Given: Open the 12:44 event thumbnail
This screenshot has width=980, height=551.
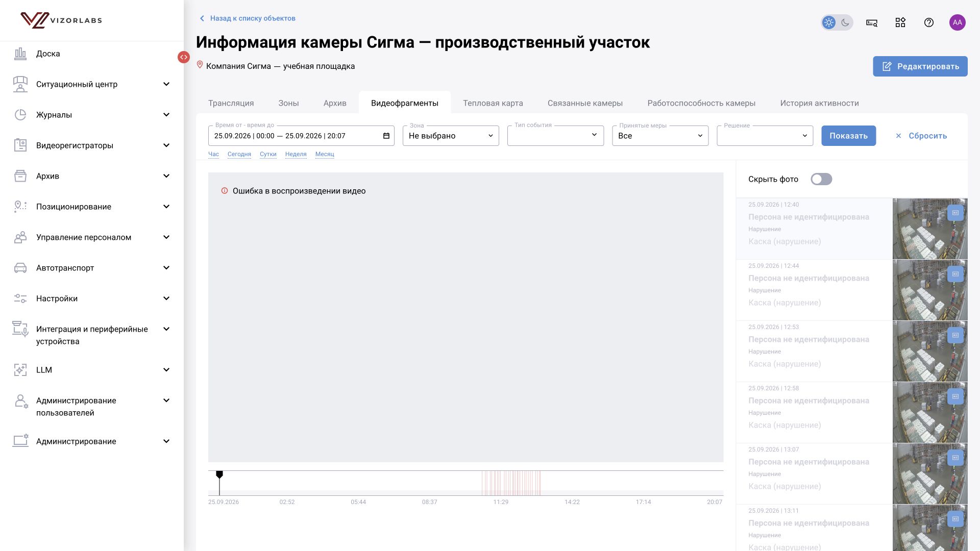Looking at the screenshot, I should (x=930, y=290).
